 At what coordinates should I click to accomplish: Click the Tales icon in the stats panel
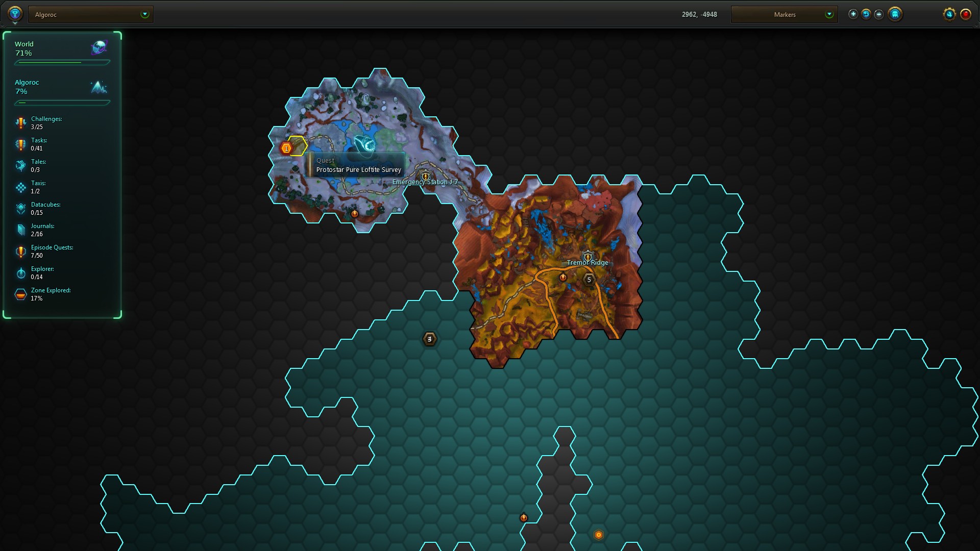point(20,166)
